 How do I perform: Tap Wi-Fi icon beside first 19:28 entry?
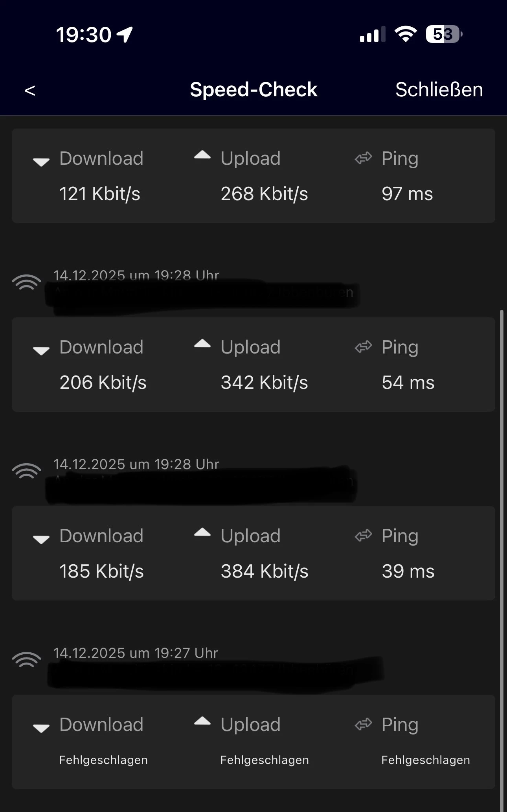pos(26,282)
